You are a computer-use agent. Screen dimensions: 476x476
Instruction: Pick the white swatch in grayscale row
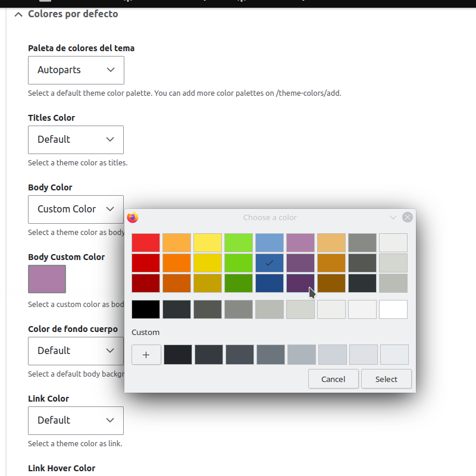click(x=393, y=309)
